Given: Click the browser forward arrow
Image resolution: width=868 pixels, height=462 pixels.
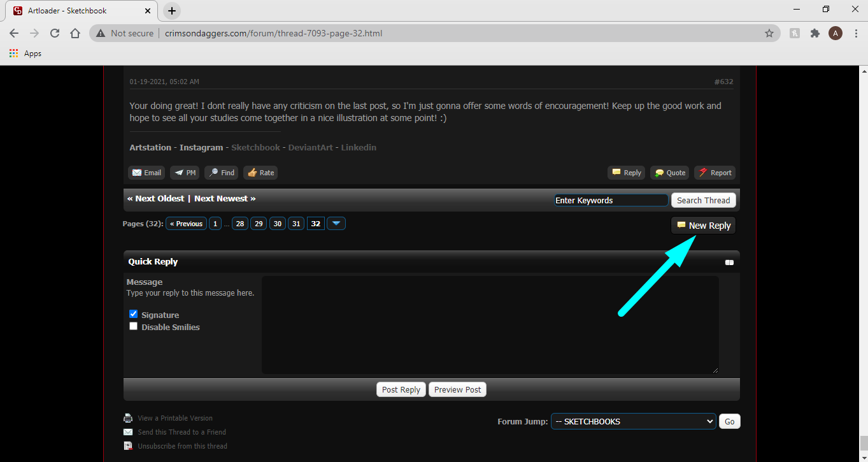Looking at the screenshot, I should (x=34, y=33).
